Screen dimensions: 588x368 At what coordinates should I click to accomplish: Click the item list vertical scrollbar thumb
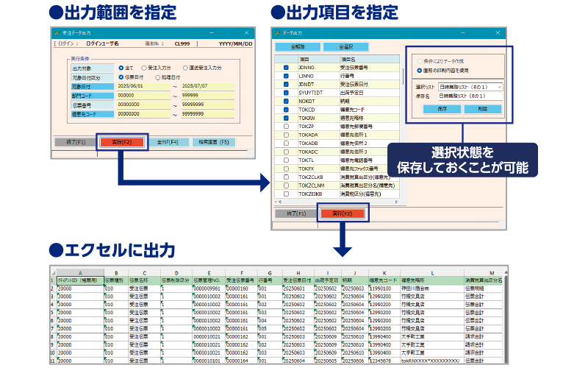click(404, 77)
